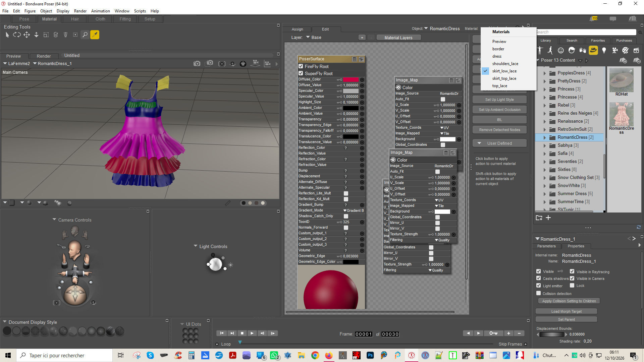Open the Gradient_Mode dropdown
This screenshot has height=362, width=644.
coord(354,210)
